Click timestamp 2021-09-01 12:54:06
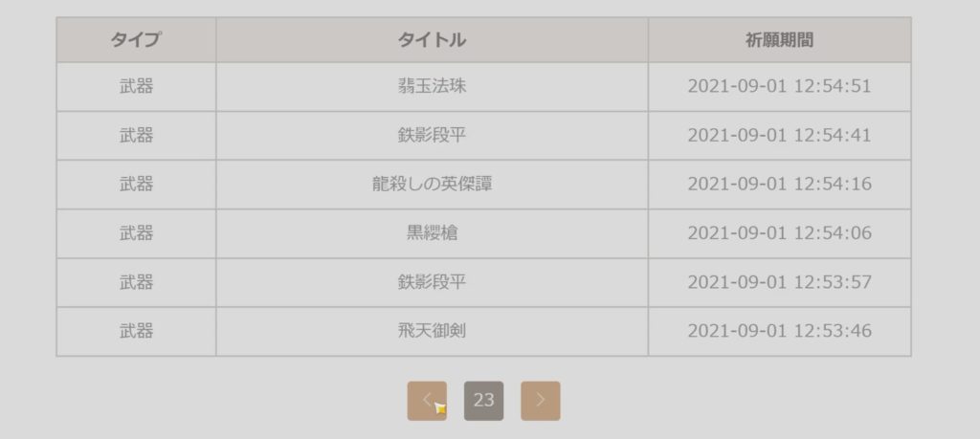Screen dimensions: 980x439 (779, 233)
